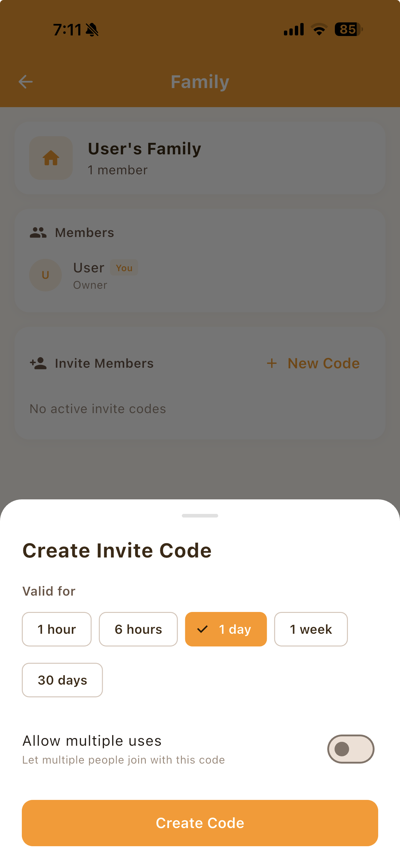Pick the 1 week validity option
400x868 pixels.
(x=311, y=629)
